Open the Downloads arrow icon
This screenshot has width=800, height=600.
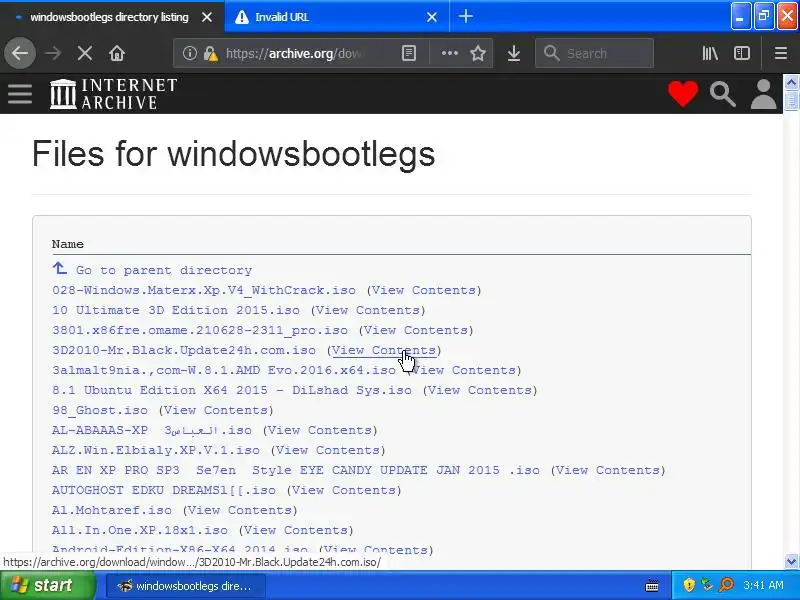(514, 53)
